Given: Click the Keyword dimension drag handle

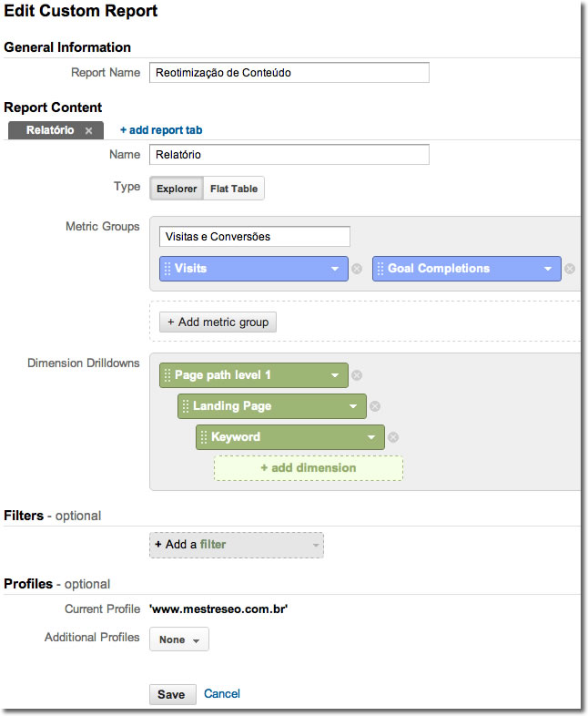Looking at the screenshot, I should [x=203, y=437].
